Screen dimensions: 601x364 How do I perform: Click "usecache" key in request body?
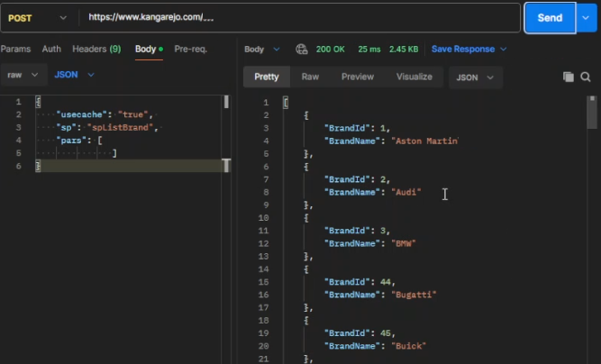[x=81, y=114]
